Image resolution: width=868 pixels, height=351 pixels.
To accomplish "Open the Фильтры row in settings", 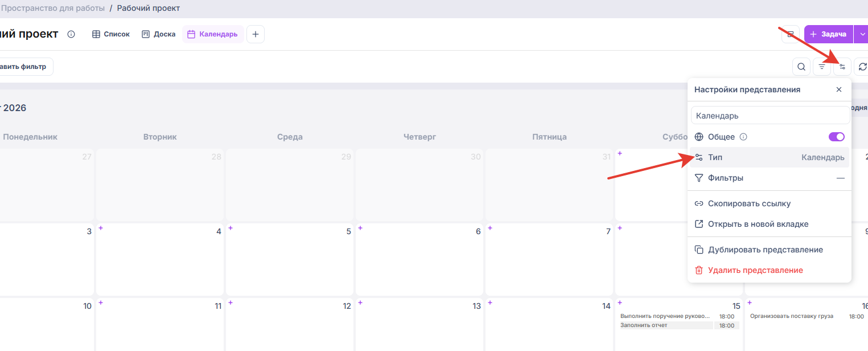I will (770, 178).
